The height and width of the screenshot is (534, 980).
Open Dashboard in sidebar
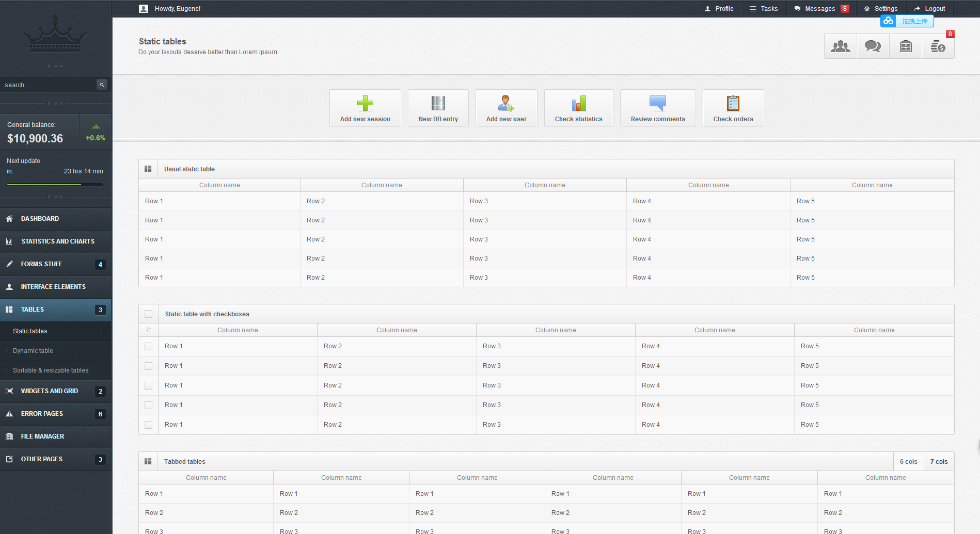(55, 219)
